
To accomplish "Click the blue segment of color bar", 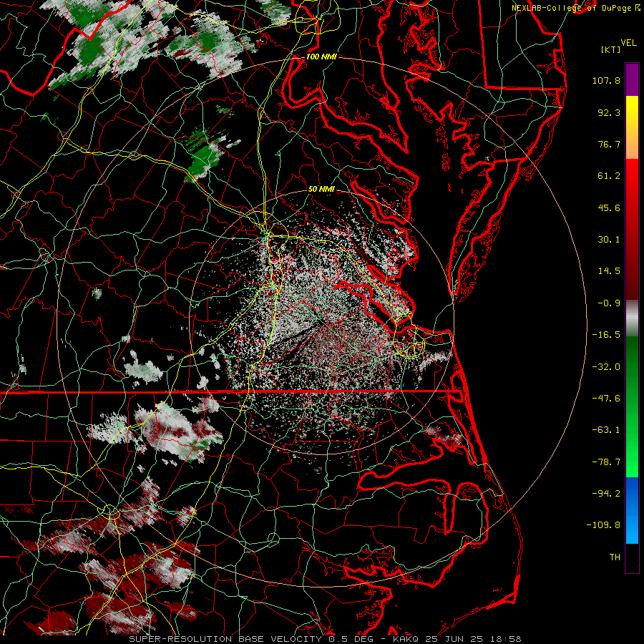I will [632, 510].
